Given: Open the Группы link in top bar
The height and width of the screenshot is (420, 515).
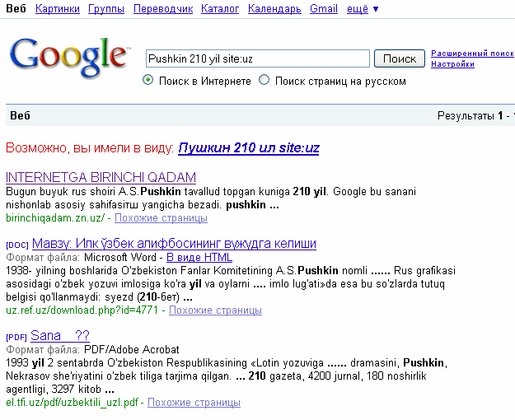Looking at the screenshot, I should [x=106, y=9].
